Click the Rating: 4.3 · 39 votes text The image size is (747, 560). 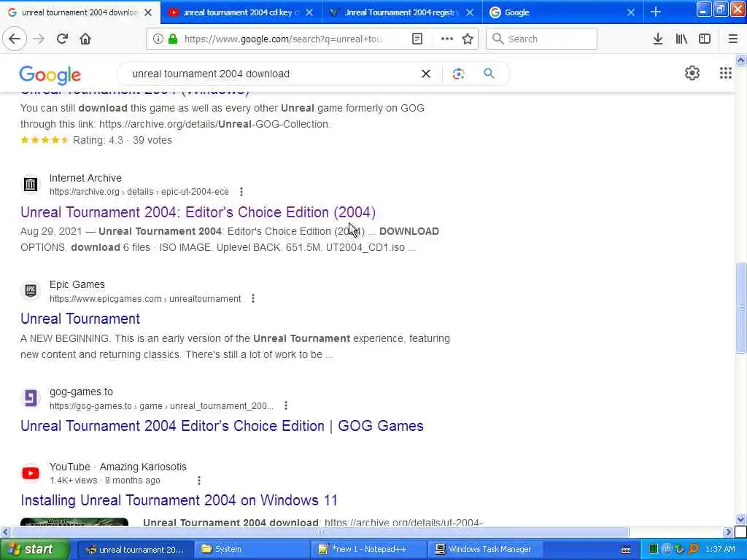point(122,141)
